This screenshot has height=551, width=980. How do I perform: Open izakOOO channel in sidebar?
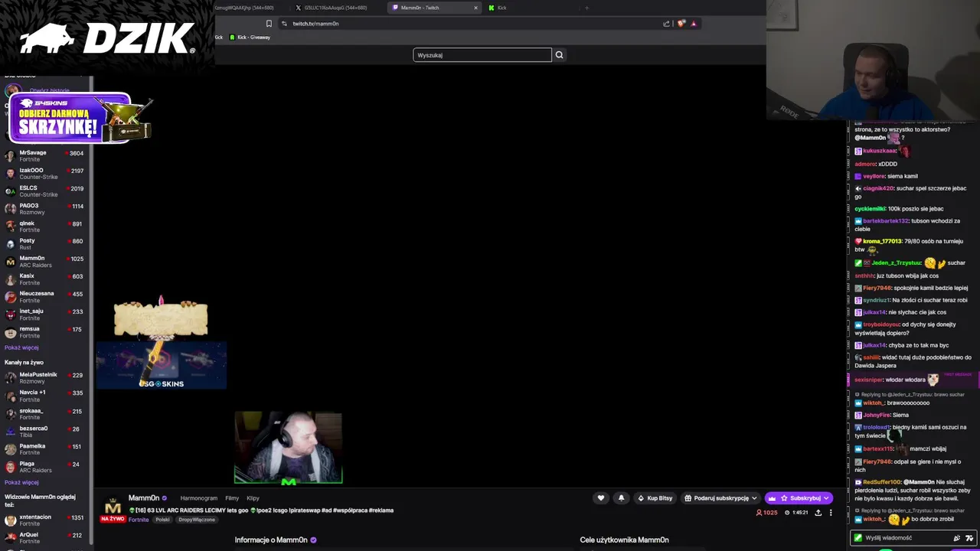click(45, 174)
